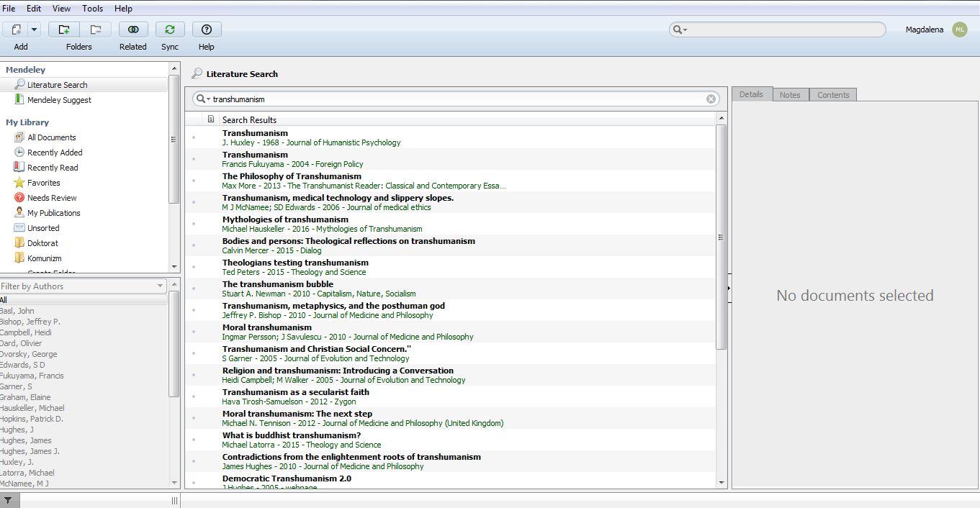Clear the transhumanism search query
The width and height of the screenshot is (980, 508).
pyautogui.click(x=711, y=99)
